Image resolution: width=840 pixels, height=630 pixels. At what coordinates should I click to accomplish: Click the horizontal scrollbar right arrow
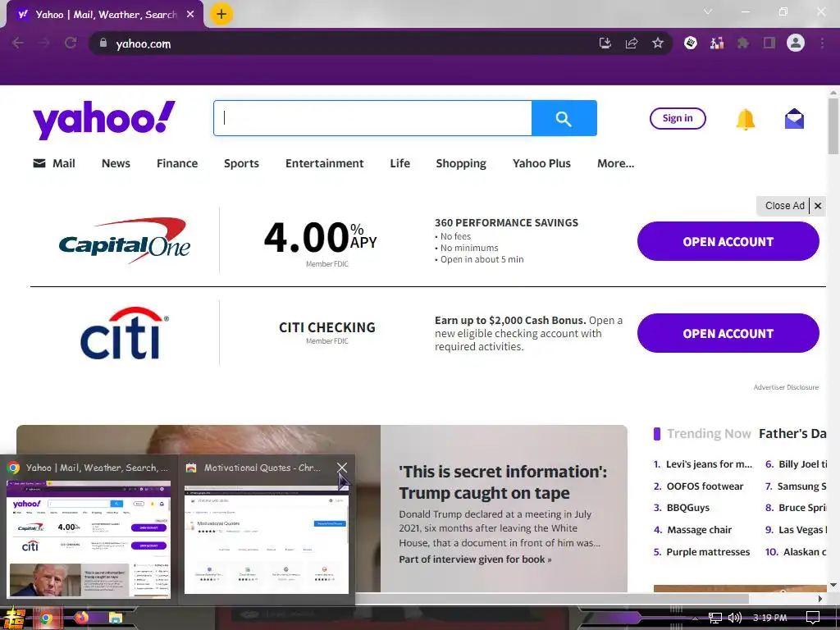(820, 598)
